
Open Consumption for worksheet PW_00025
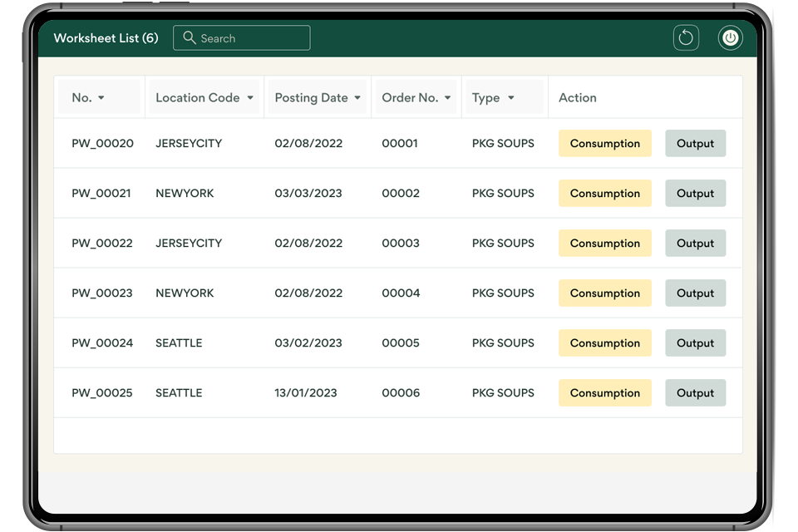click(604, 392)
